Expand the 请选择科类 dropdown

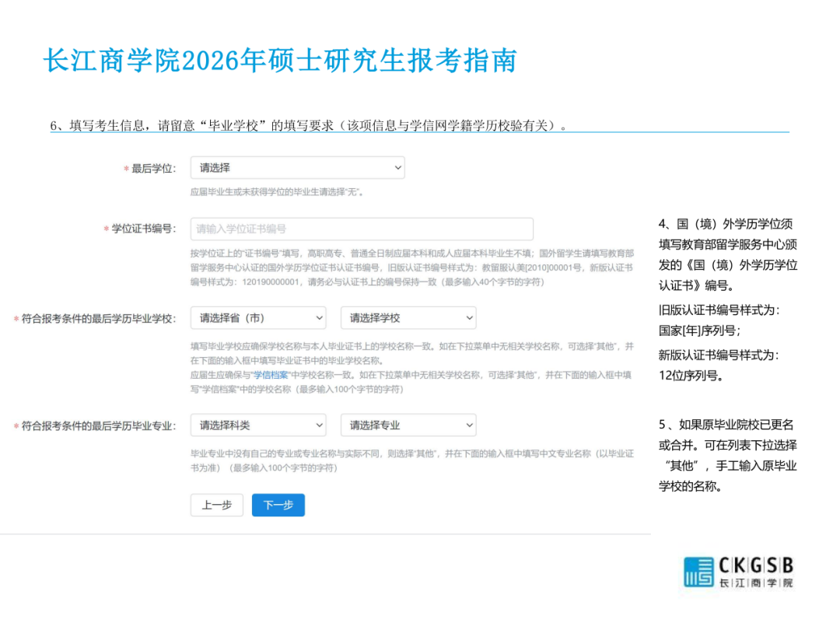[258, 425]
